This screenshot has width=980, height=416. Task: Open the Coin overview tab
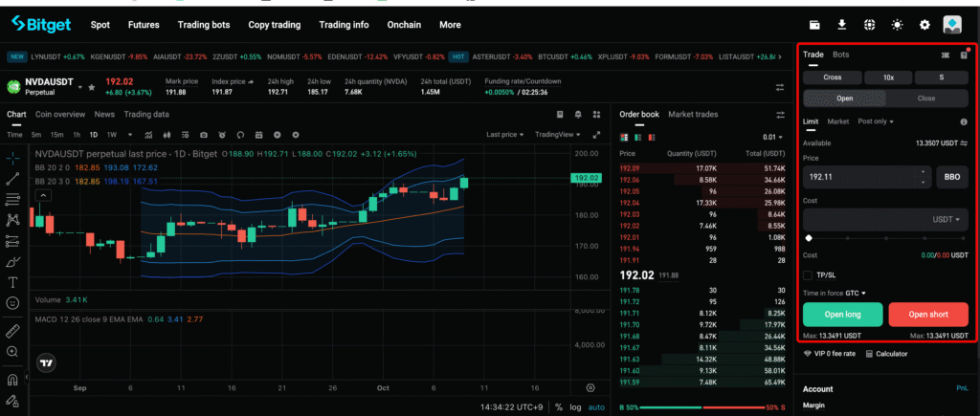60,115
